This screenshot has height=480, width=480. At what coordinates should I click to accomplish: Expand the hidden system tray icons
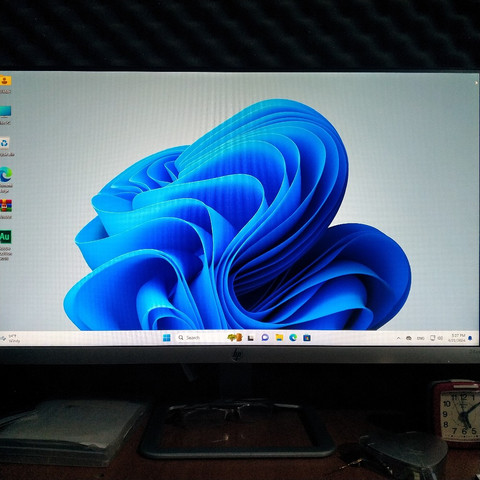[x=398, y=338]
